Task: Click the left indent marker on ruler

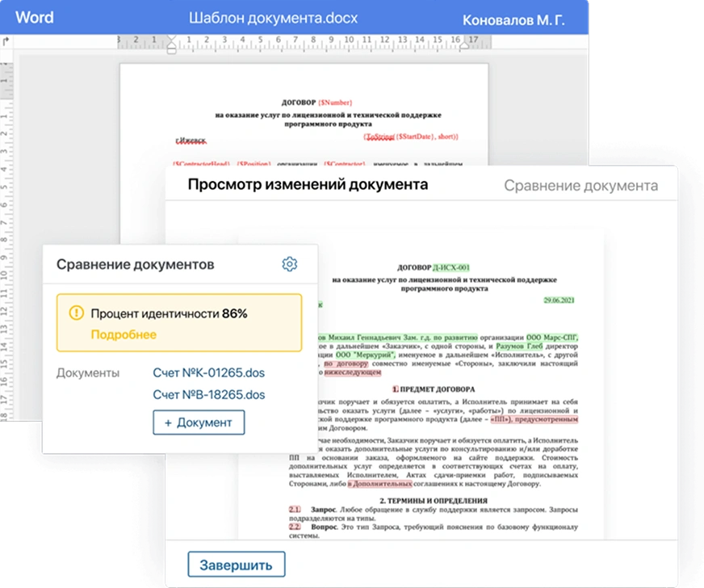Action: click(171, 44)
